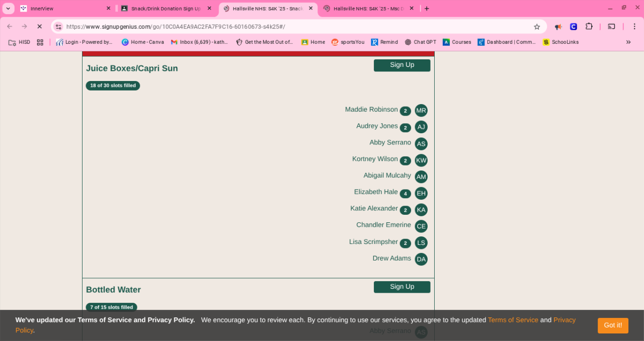Image resolution: width=644 pixels, height=341 pixels.
Task: Open the Gmail Inbox bookmark
Action: (x=199, y=42)
